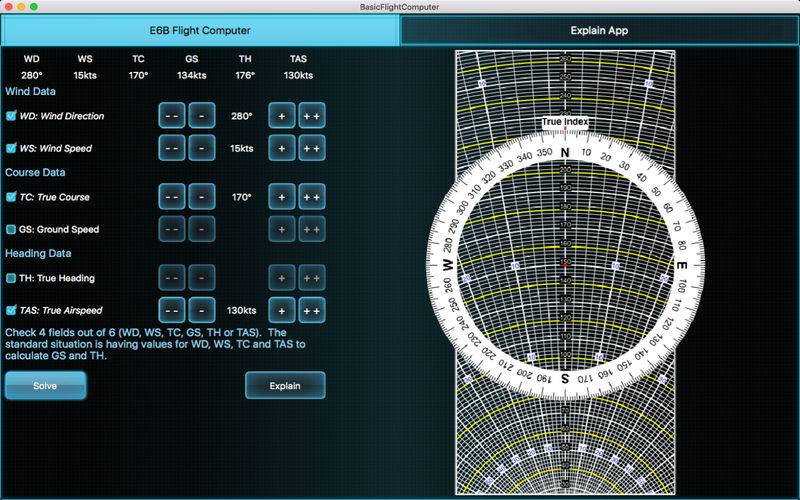This screenshot has width=800, height=500.
Task: Click the E marker on the compass rose
Action: coord(682,265)
